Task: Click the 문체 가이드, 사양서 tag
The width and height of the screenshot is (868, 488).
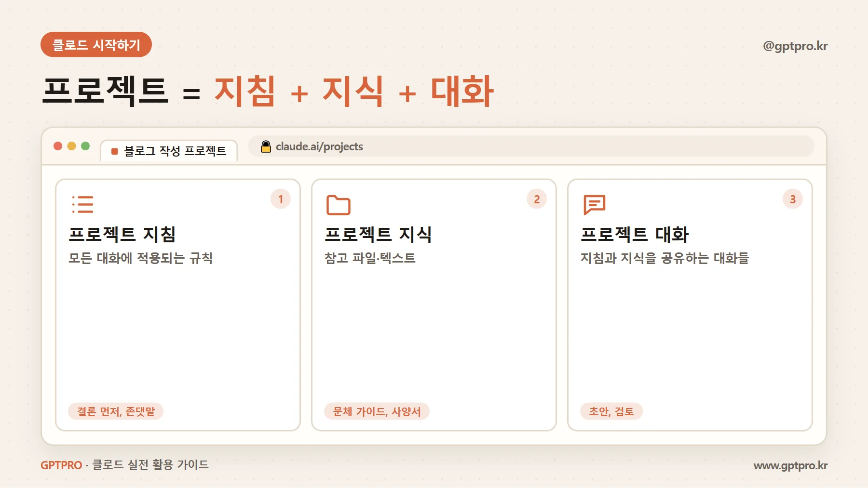Action: [x=377, y=411]
